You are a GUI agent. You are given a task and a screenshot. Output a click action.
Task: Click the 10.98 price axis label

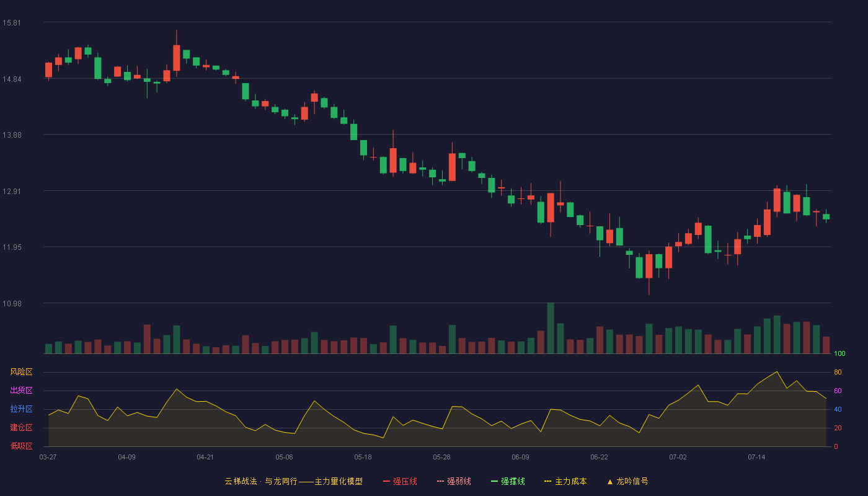tap(11, 303)
